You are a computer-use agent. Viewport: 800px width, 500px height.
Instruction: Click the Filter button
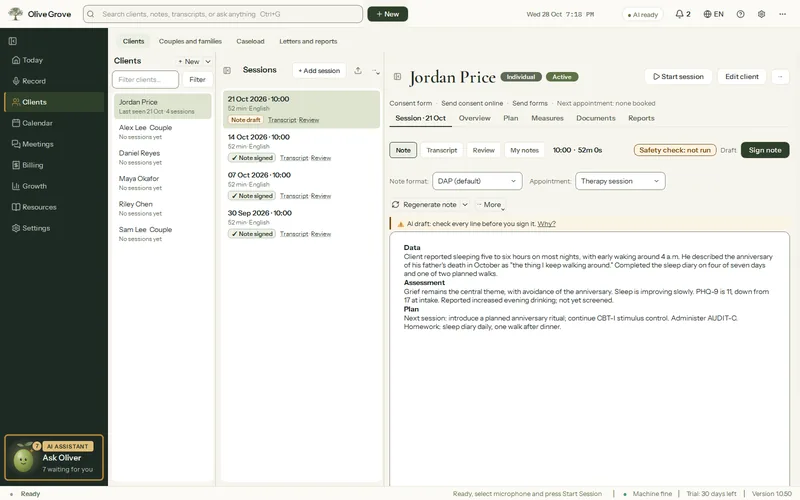(x=197, y=80)
